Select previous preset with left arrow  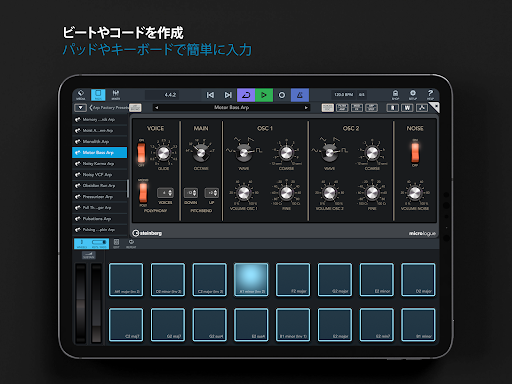tap(157, 108)
